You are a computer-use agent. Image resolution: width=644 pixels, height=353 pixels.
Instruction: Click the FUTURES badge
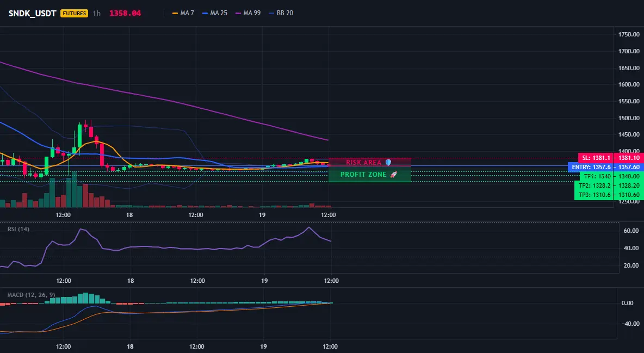coord(75,13)
